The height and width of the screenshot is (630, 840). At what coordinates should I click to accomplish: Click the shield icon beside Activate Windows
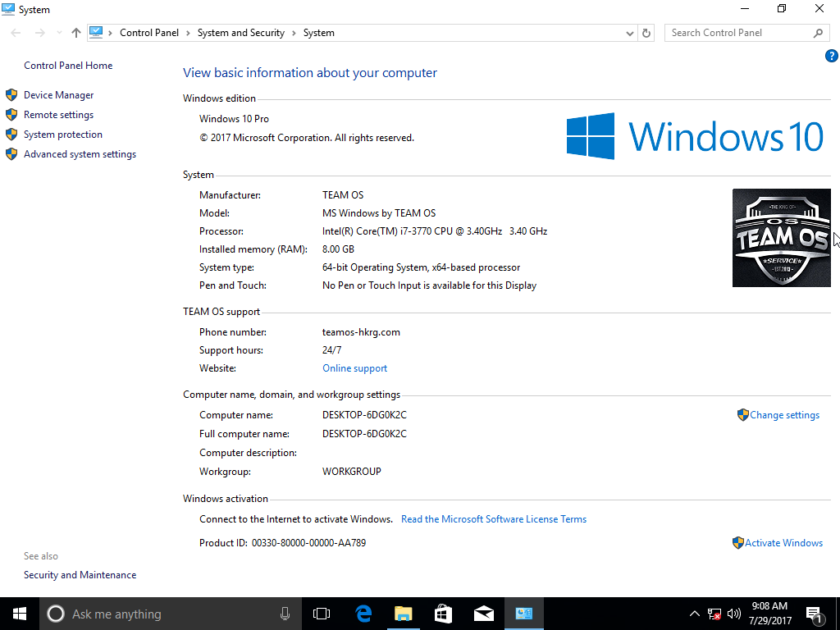click(737, 543)
